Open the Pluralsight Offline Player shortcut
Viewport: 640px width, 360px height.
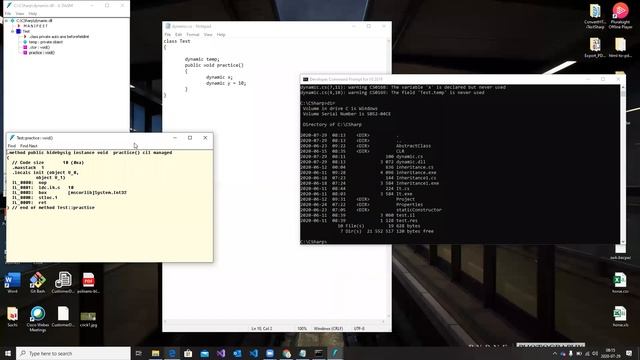[620, 16]
